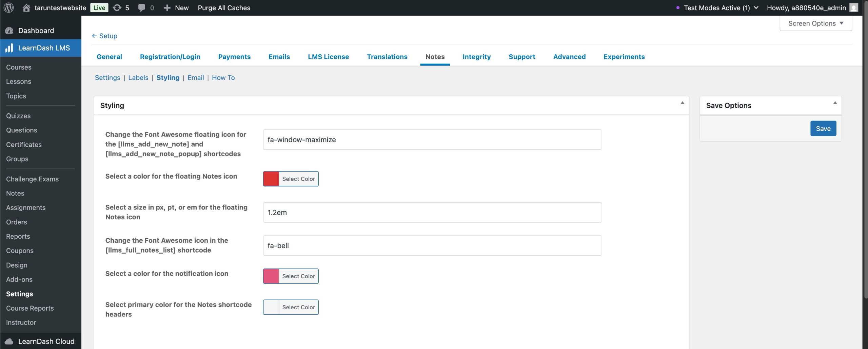Image resolution: width=868 pixels, height=349 pixels.
Task: Open Quizzes in the sidebar
Action: click(x=18, y=115)
